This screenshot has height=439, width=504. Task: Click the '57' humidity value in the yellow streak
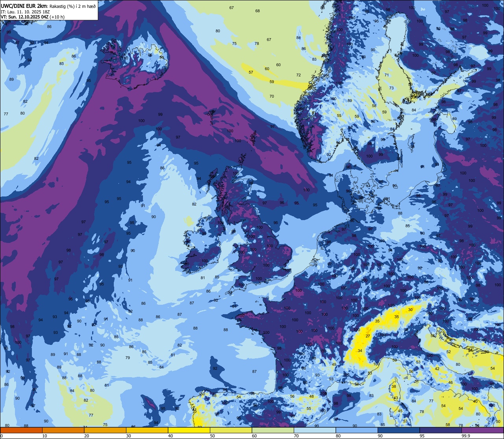click(251, 72)
